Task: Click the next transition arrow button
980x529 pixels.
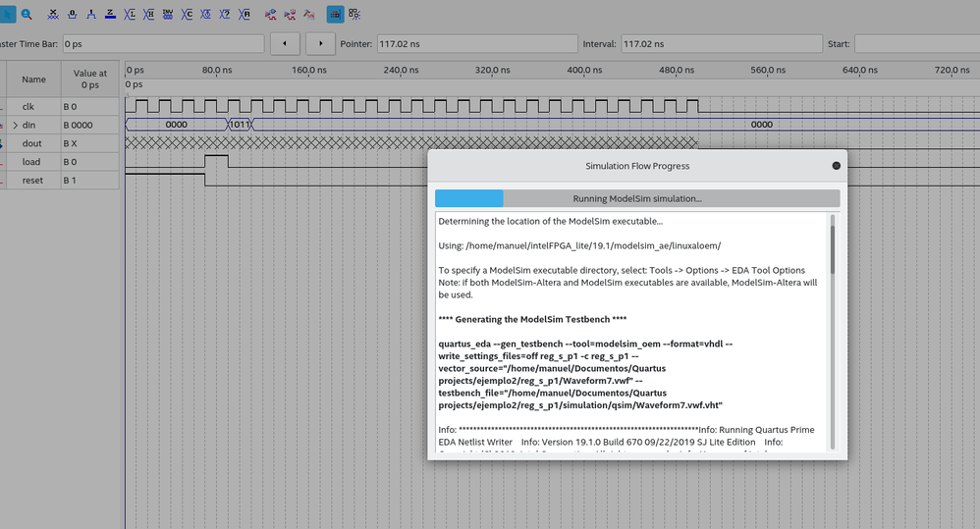Action: [x=320, y=44]
